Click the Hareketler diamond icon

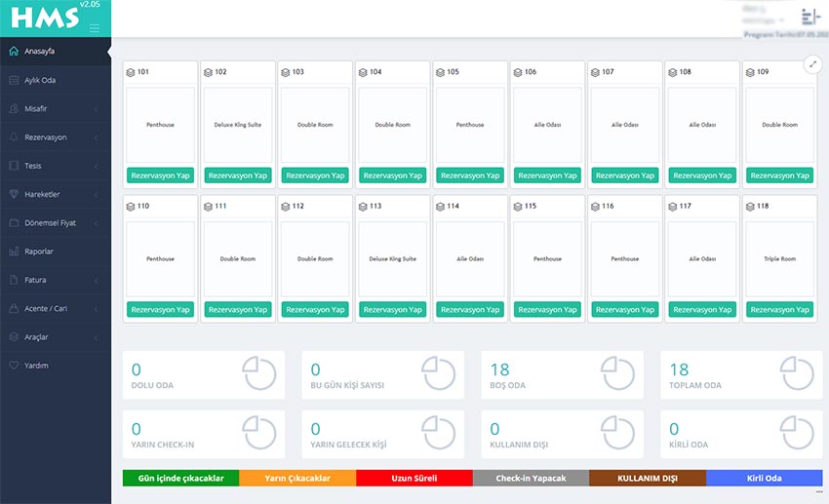[14, 194]
